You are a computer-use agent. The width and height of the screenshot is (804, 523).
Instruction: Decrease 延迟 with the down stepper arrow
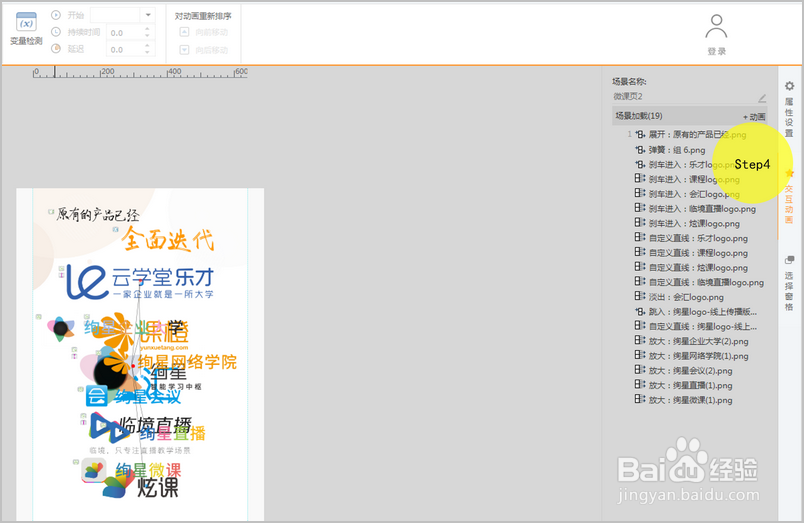[x=147, y=52]
